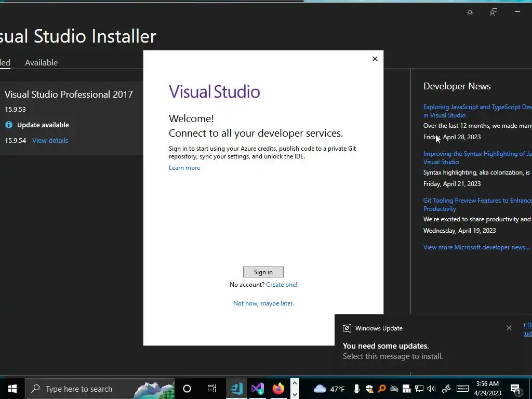Open Git Tooling Preview Features news article

(478, 205)
